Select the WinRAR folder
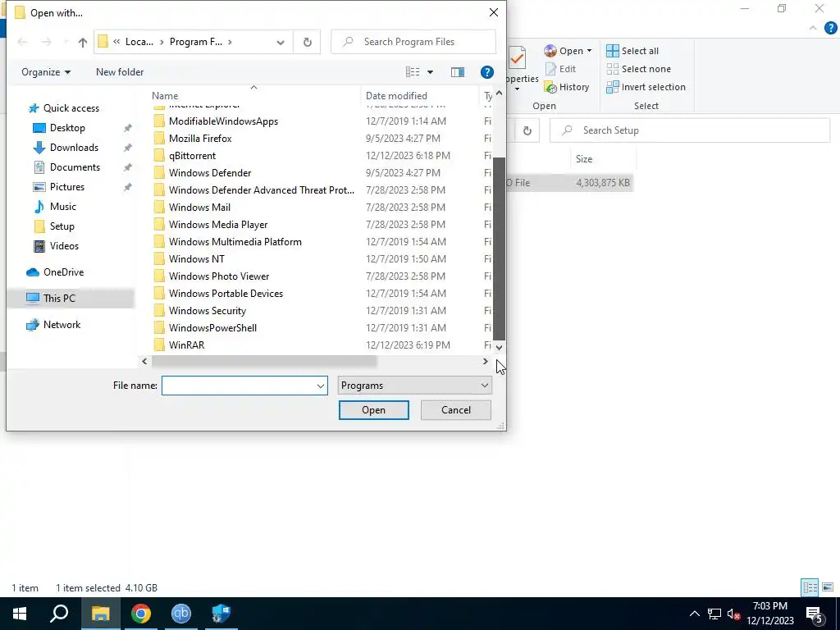Screen dimensions: 840x630 (186, 345)
